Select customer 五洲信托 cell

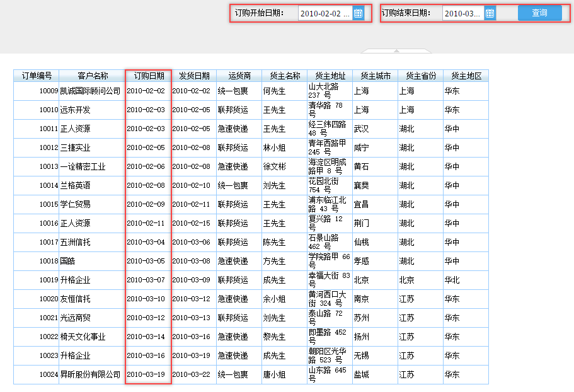92,242
